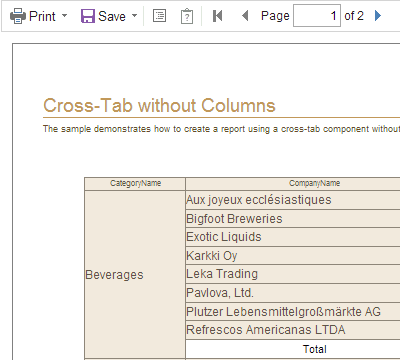Go to the first page
400x360 pixels.
coord(217,16)
